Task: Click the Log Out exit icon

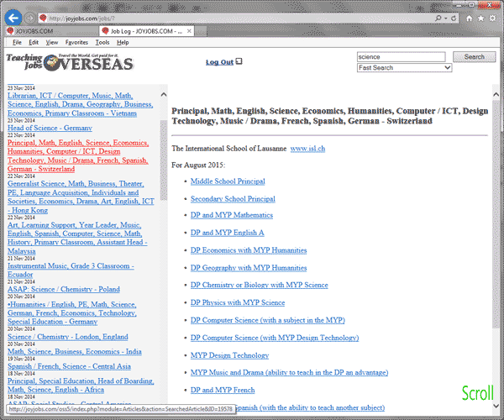Action: (x=239, y=61)
